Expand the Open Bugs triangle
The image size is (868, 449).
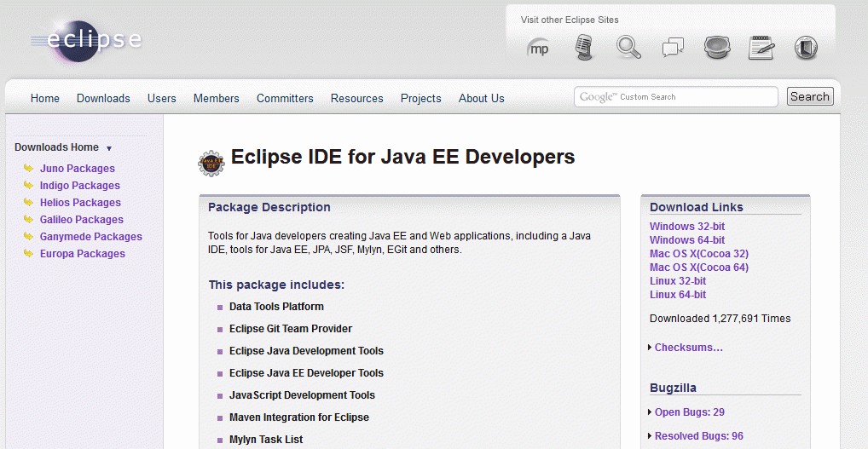[x=650, y=412]
